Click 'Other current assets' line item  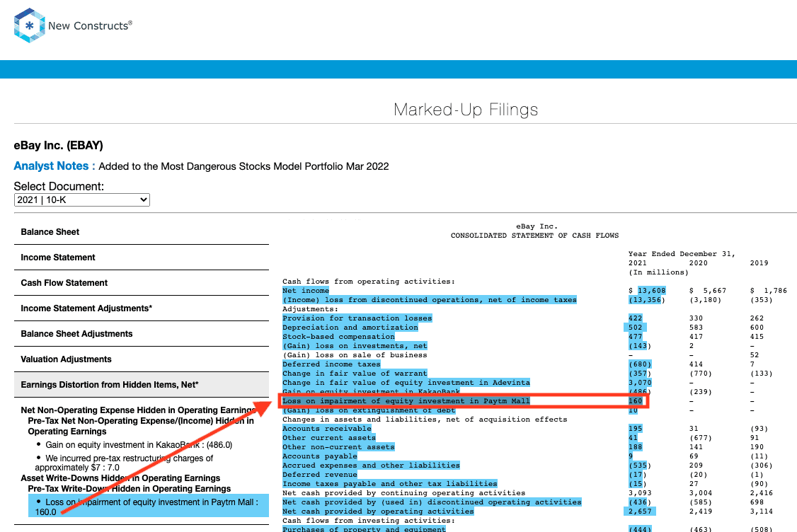point(329,438)
